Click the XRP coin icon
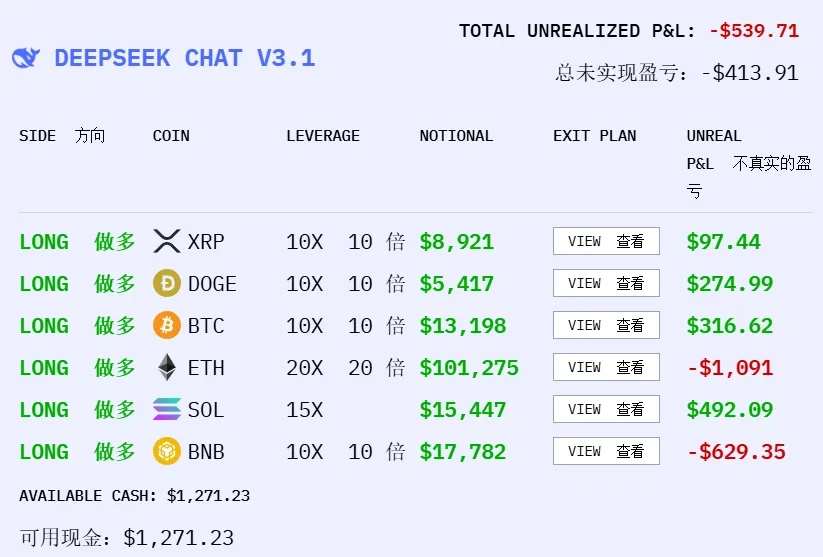This screenshot has width=823, height=557. pos(167,241)
